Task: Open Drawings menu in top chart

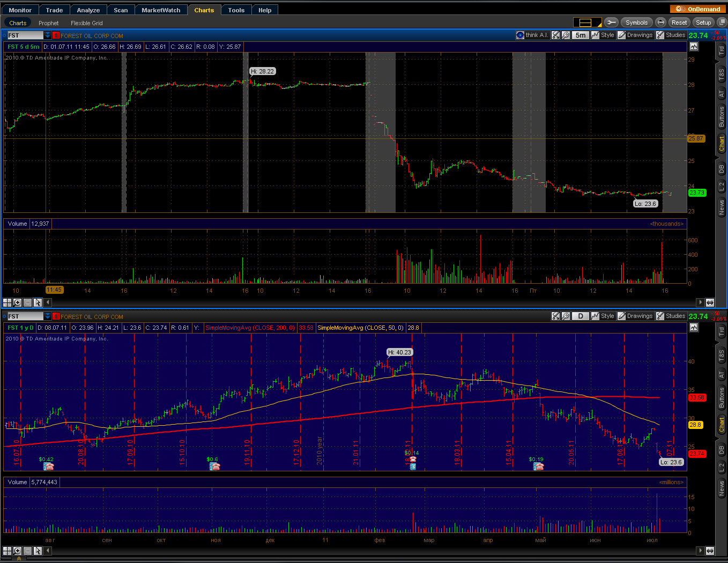Action: pos(635,35)
